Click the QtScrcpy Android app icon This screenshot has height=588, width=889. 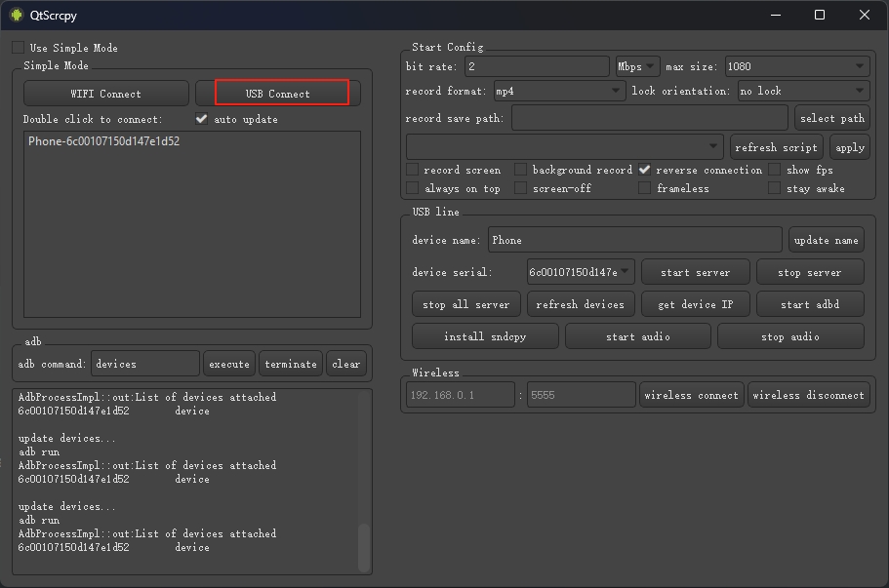click(x=16, y=15)
